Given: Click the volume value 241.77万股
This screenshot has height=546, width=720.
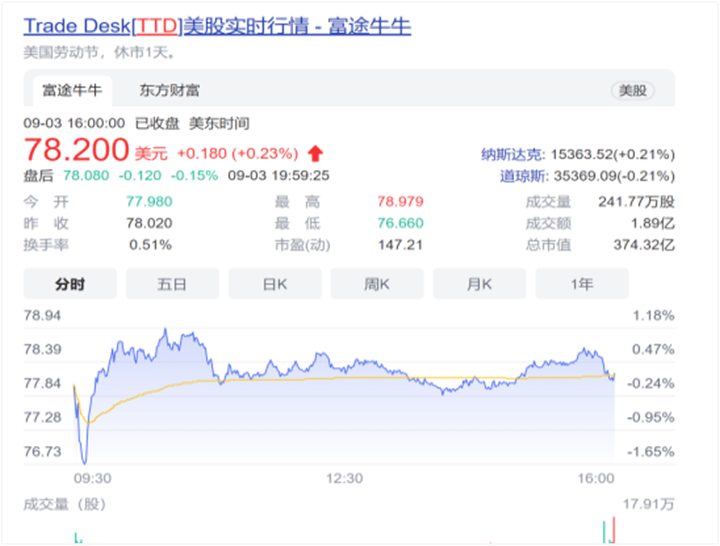Looking at the screenshot, I should [636, 202].
